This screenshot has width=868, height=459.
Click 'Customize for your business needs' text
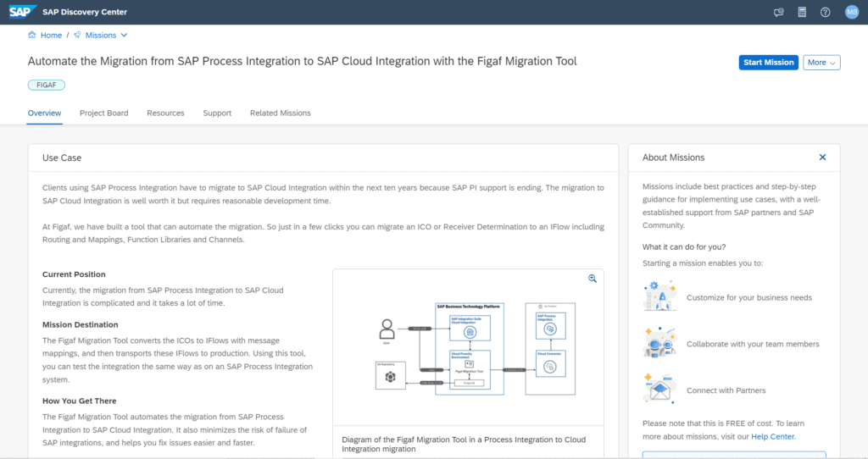pyautogui.click(x=749, y=297)
